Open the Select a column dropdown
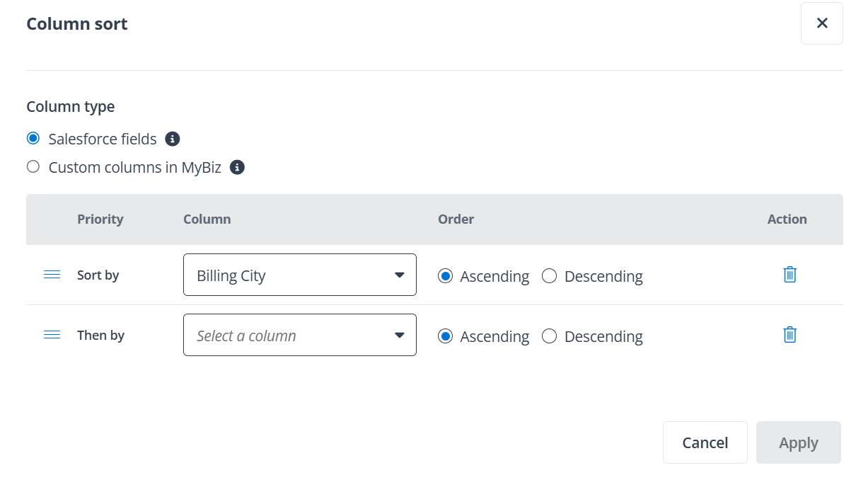868x480 pixels. click(x=299, y=334)
